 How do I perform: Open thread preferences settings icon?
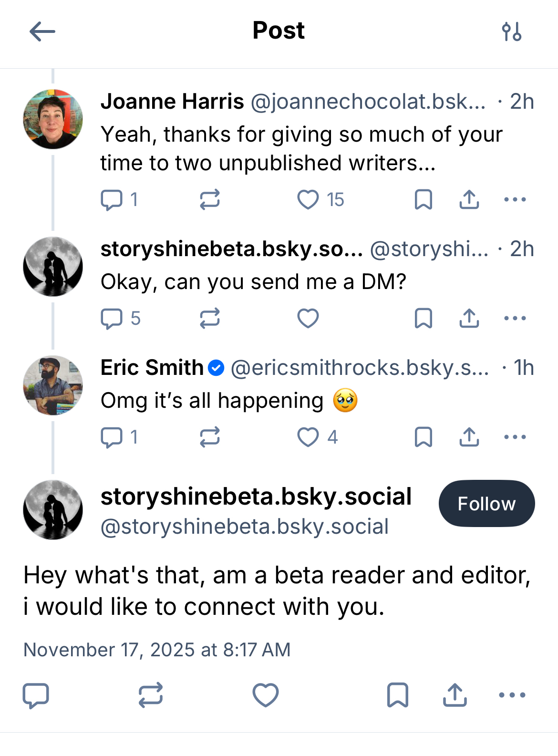[512, 32]
